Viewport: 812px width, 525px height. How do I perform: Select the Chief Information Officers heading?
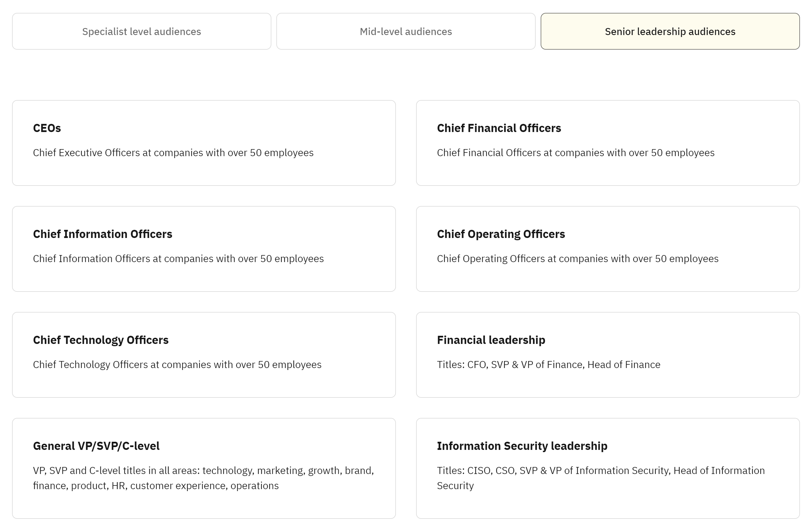(102, 234)
